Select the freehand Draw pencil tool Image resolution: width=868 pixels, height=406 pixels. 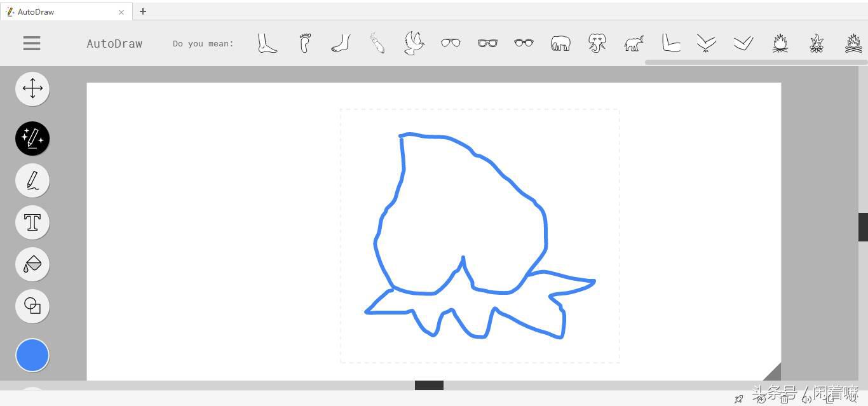pyautogui.click(x=32, y=180)
